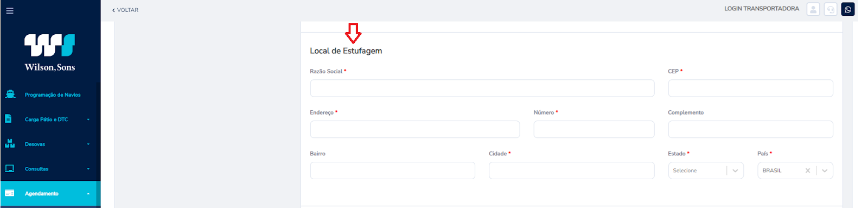The height and width of the screenshot is (208, 868).
Task: Click the monitor icon beside Consultas
Action: [x=10, y=169]
